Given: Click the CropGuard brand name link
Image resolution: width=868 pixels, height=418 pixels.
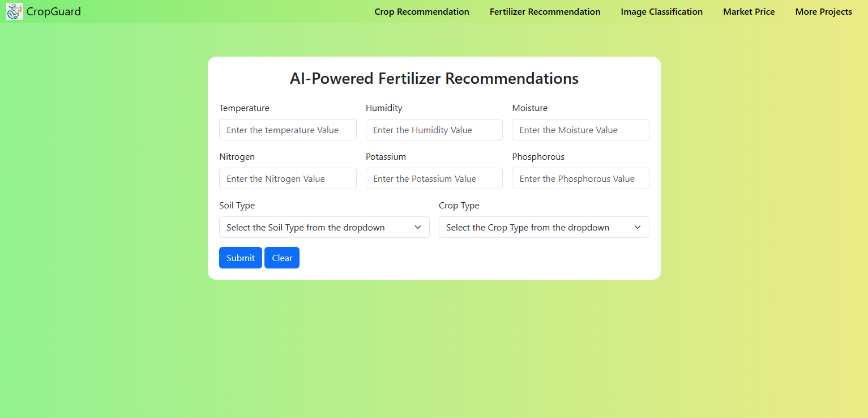Looking at the screenshot, I should (55, 11).
